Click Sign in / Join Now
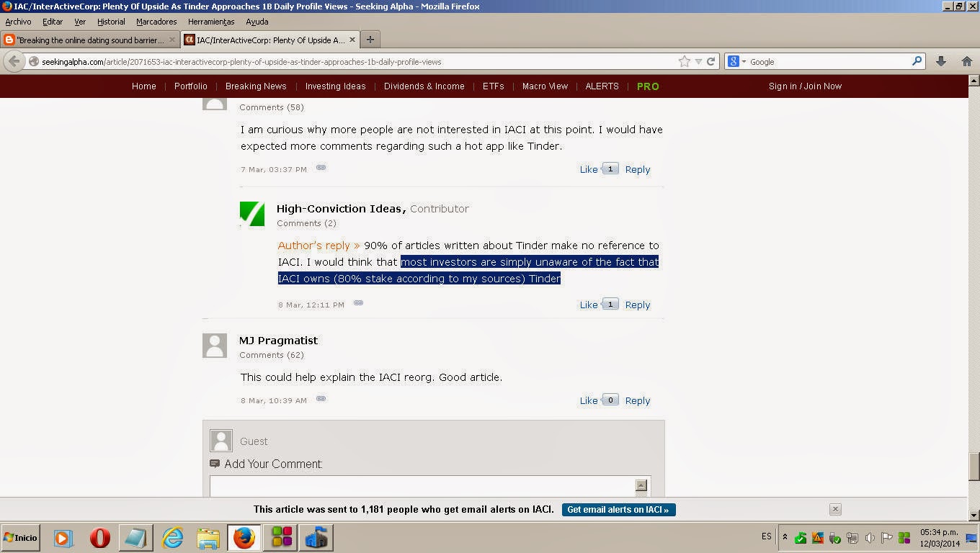Viewport: 980px width, 553px height. click(x=805, y=86)
